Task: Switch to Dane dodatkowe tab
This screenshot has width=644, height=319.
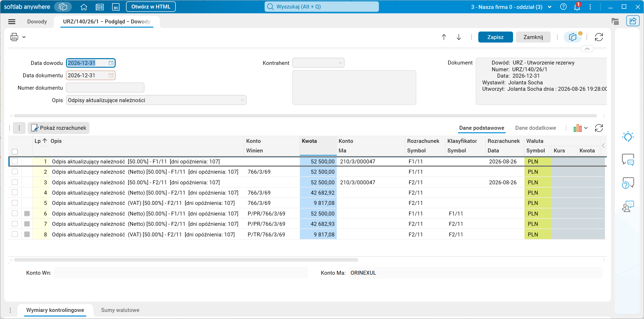Action: (x=535, y=128)
